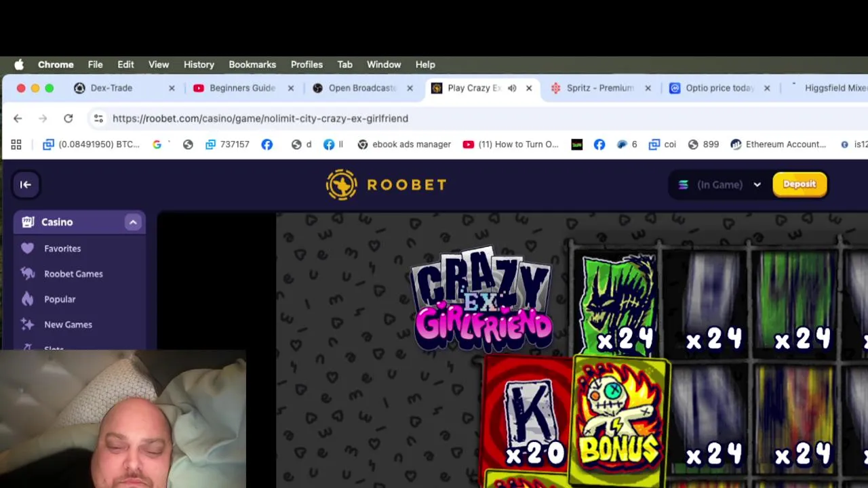View site information for roobet.com
868x488 pixels.
(98, 119)
